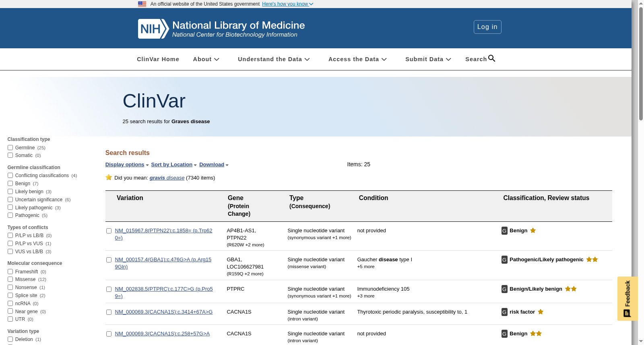This screenshot has width=644, height=345.
Task: Check the Pathogenic filter checkbox
Action: 10,215
